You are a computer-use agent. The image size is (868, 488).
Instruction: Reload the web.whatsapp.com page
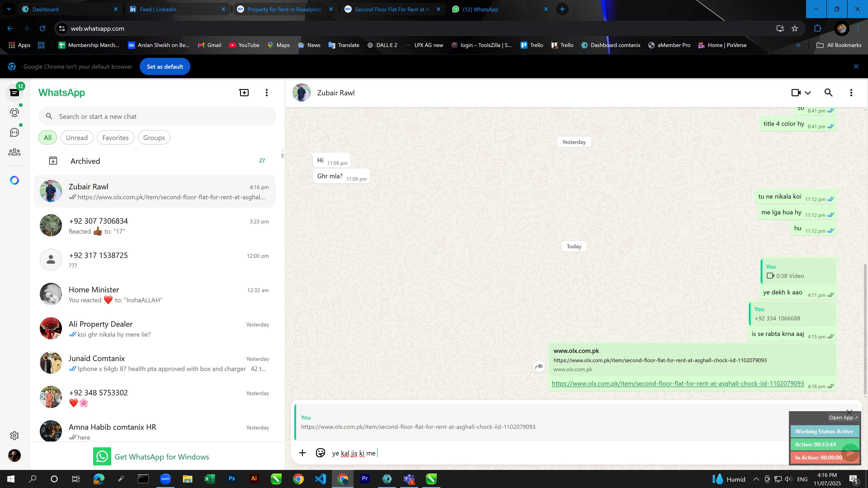click(42, 29)
